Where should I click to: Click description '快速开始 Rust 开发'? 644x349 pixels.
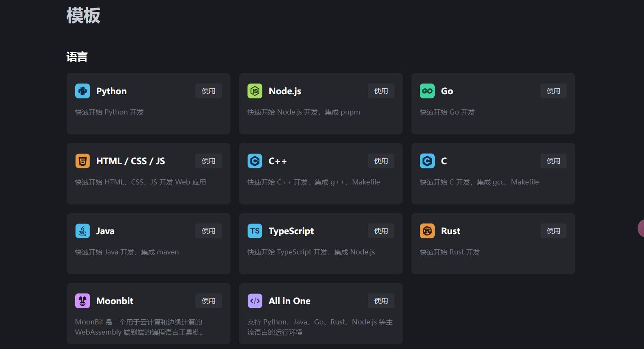(450, 252)
